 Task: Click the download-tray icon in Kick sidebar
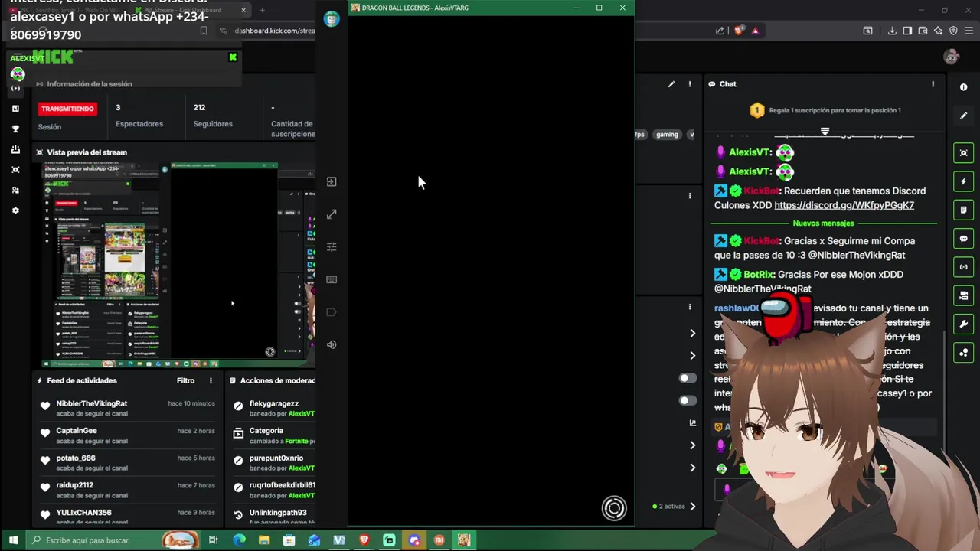click(x=15, y=149)
